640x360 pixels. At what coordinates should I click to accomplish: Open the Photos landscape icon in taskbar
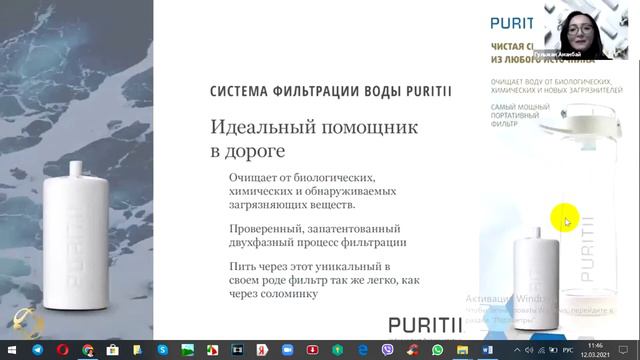187,350
